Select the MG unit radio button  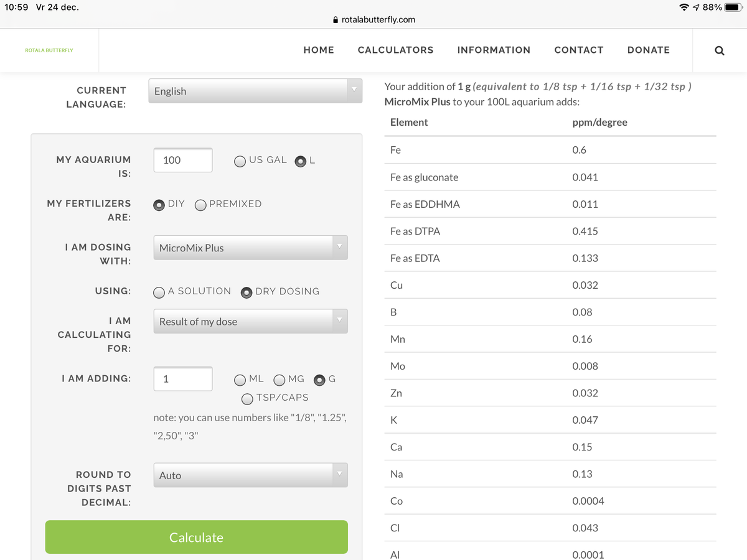pyautogui.click(x=280, y=380)
